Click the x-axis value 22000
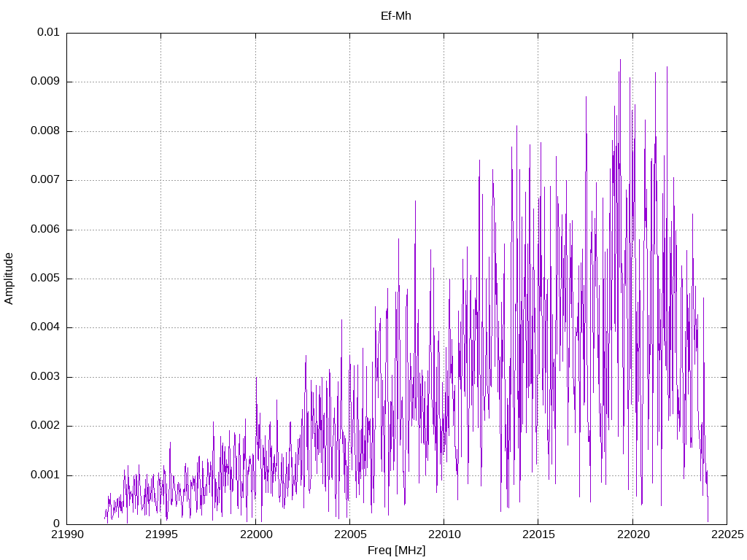The image size is (747, 560). [255, 534]
